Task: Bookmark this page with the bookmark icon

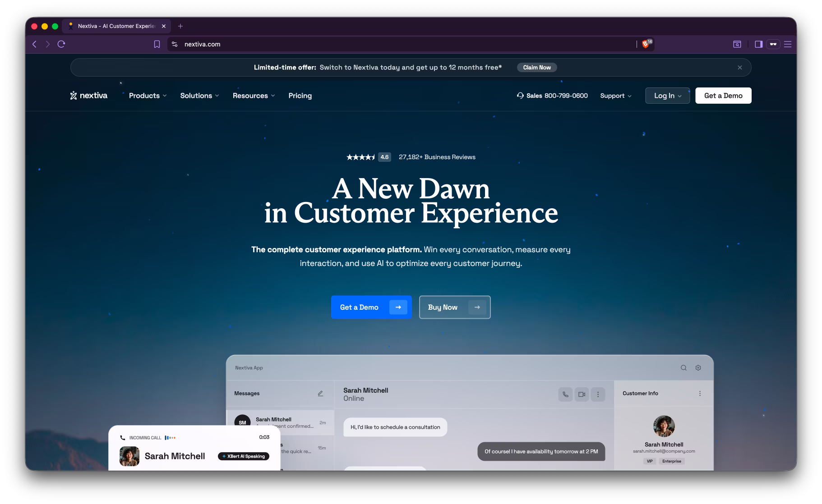Action: [x=157, y=44]
